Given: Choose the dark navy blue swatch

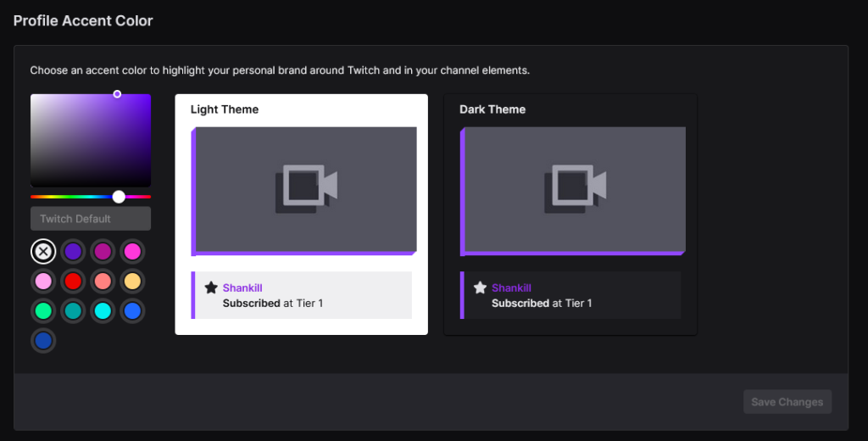Looking at the screenshot, I should point(44,340).
